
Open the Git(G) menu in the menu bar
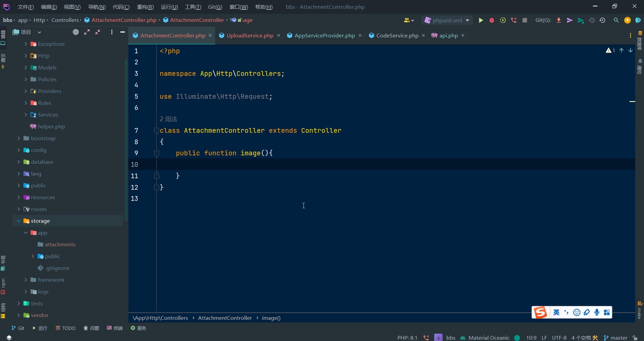(215, 7)
